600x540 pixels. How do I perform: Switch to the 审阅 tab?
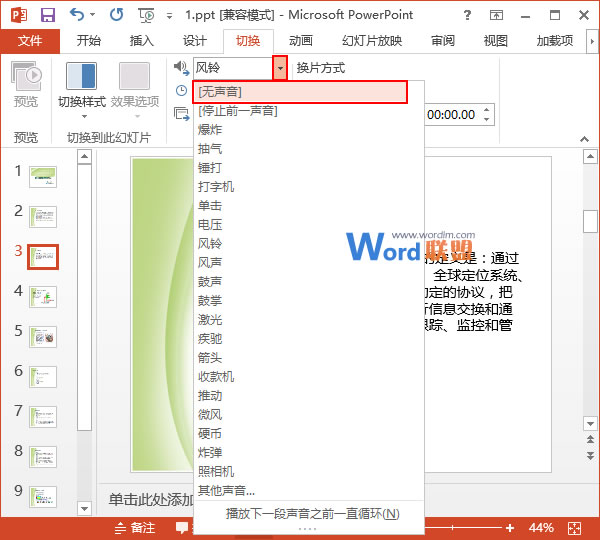(443, 41)
